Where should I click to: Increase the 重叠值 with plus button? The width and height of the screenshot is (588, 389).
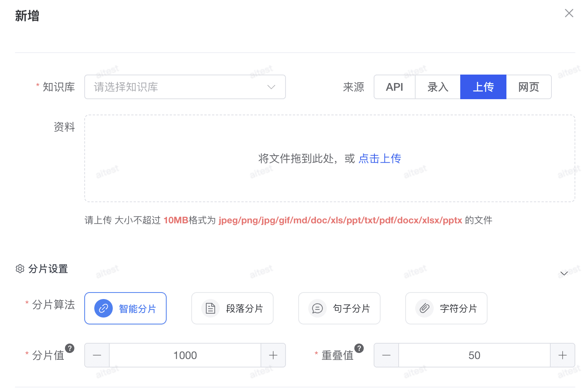click(563, 355)
